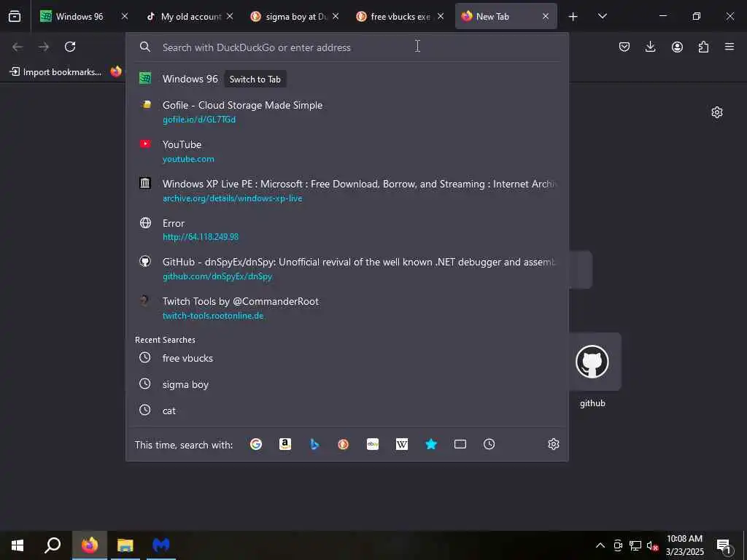This screenshot has width=747, height=560.
Task: Open the notification action center
Action: pos(724,545)
